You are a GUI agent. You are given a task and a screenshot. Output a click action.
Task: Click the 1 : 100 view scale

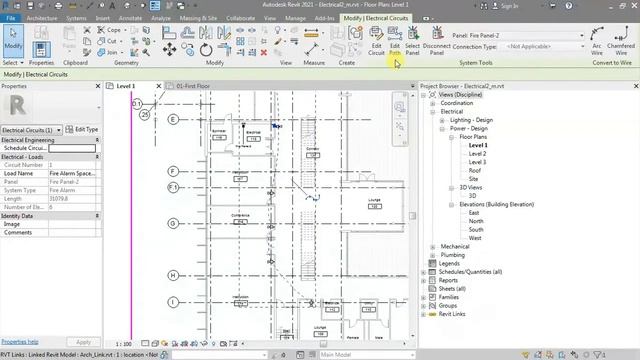(x=124, y=344)
